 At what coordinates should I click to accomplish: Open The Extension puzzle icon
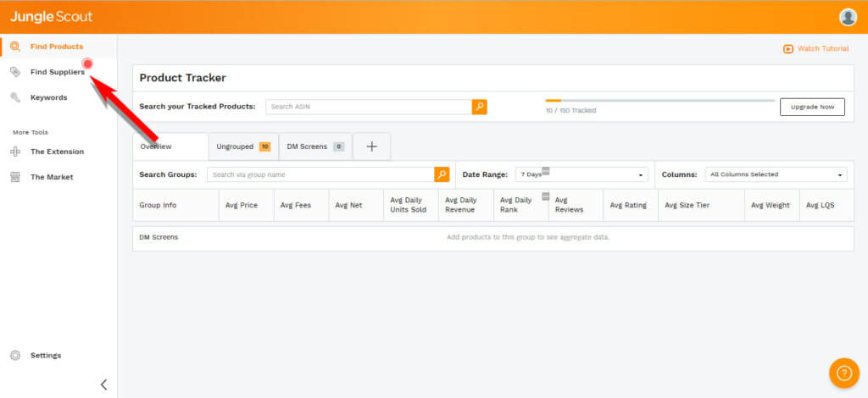pos(15,152)
